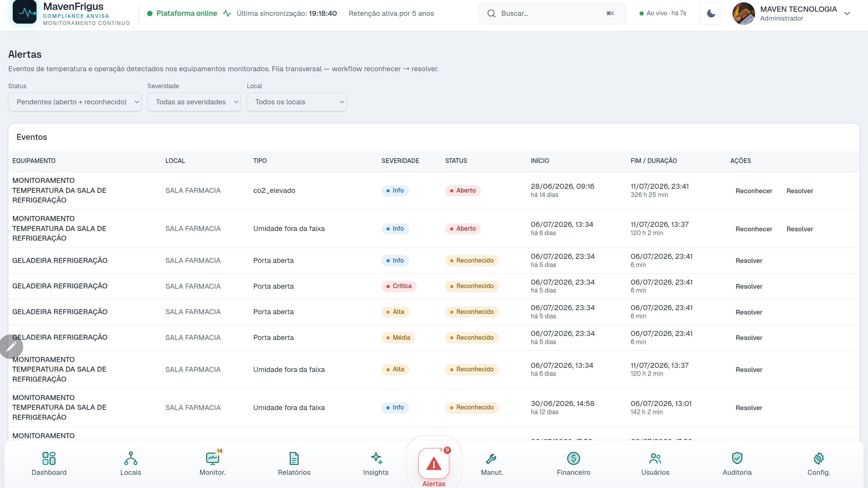Click the Plataforma online status
The height and width of the screenshot is (488, 868).
click(x=182, y=13)
